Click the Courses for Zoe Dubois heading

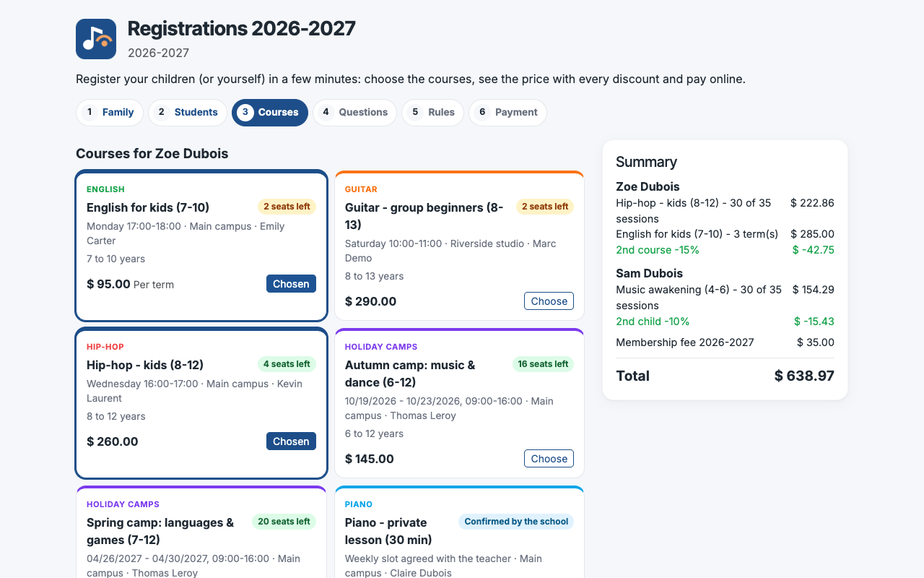point(152,154)
